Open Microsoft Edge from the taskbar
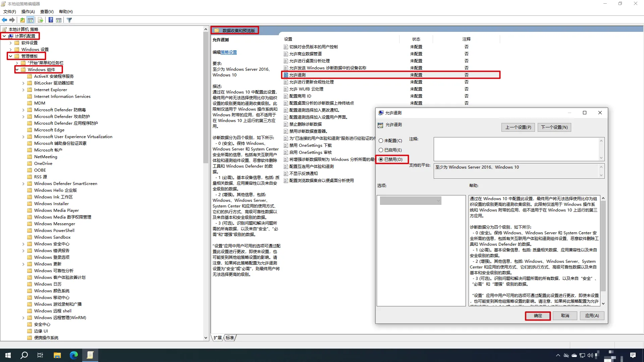Image resolution: width=644 pixels, height=362 pixels. point(73,355)
